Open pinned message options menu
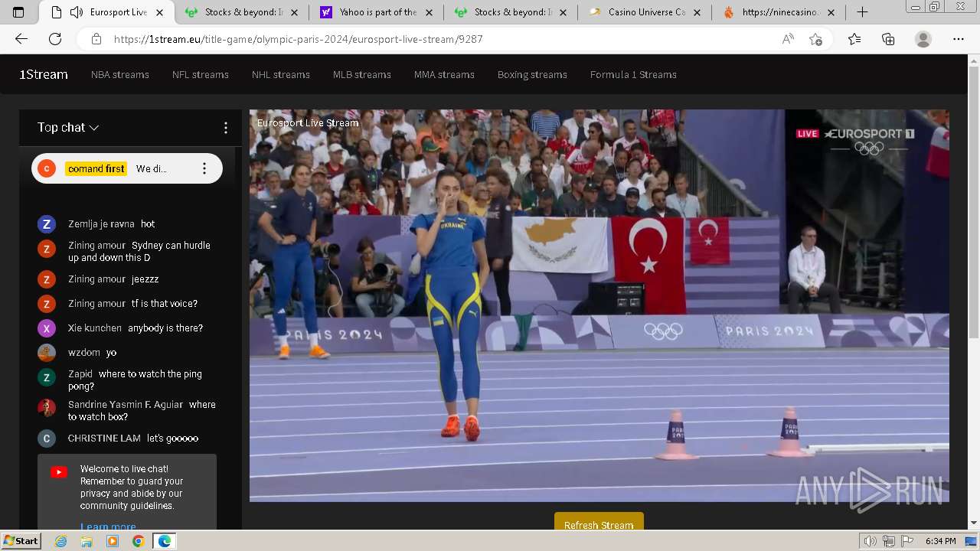Image resolution: width=980 pixels, height=551 pixels. pyautogui.click(x=204, y=168)
